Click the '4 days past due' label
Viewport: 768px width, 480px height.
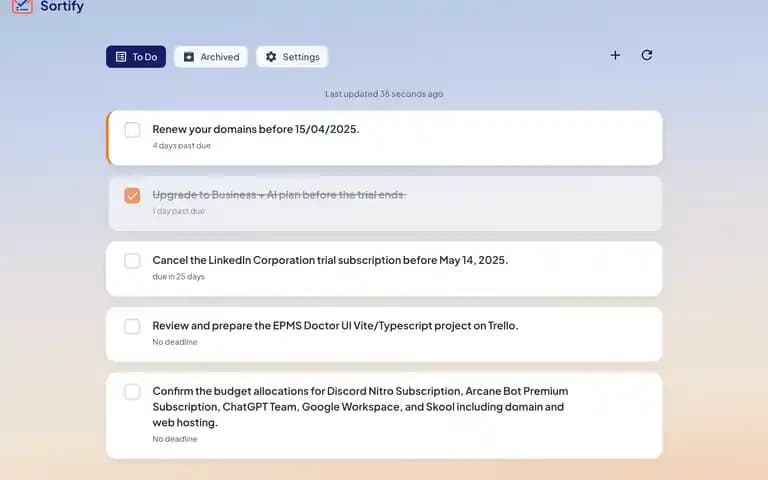[x=181, y=145]
